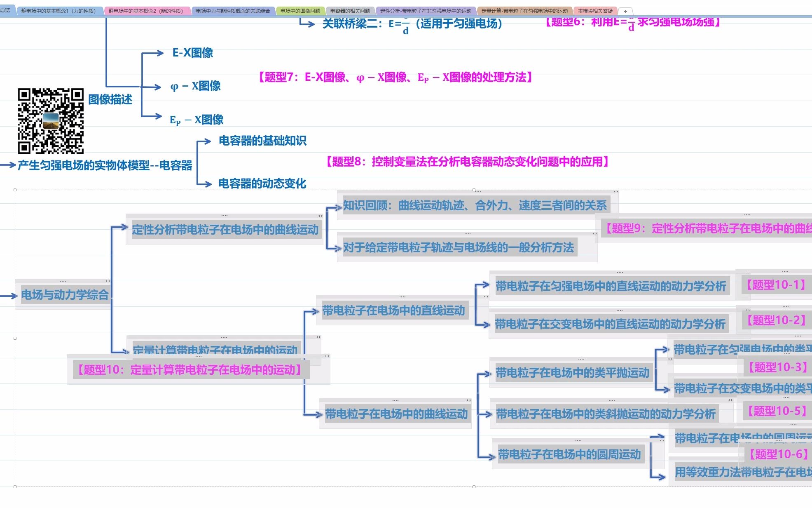Select 带电粒子在电场中的曲线运动 box
Viewport: 812px width, 508px height.
point(396,414)
